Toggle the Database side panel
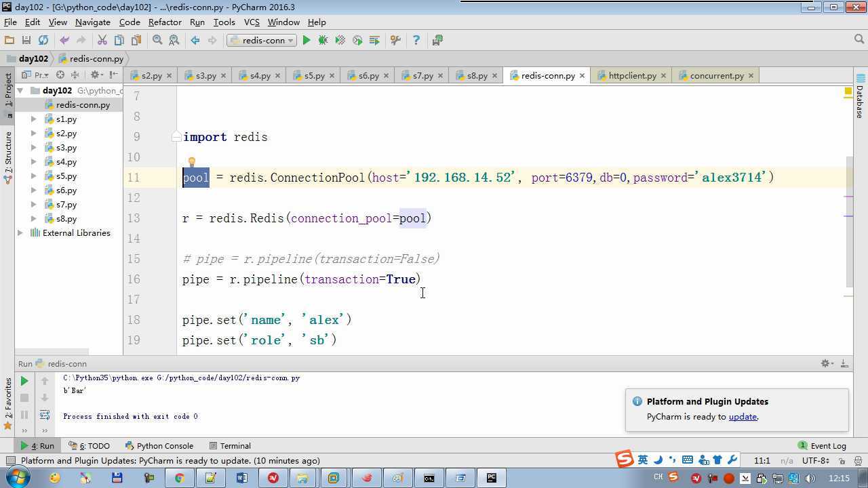Viewport: 868px width, 488px height. [860, 96]
